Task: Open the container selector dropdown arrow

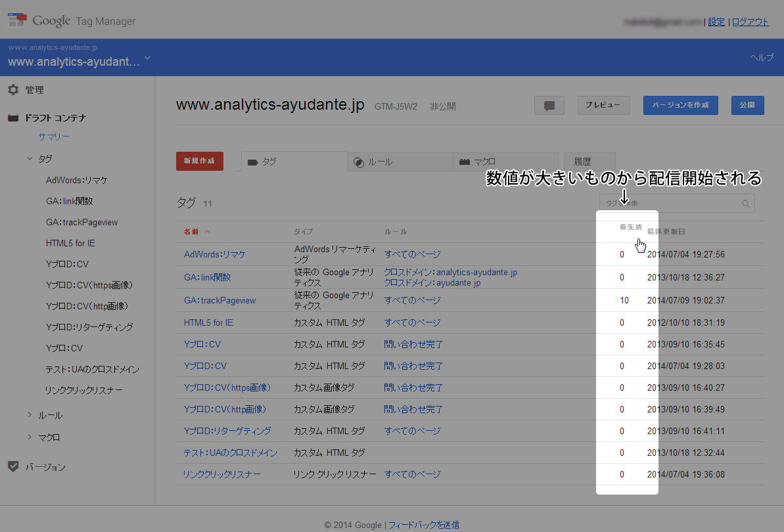Action: click(x=147, y=58)
